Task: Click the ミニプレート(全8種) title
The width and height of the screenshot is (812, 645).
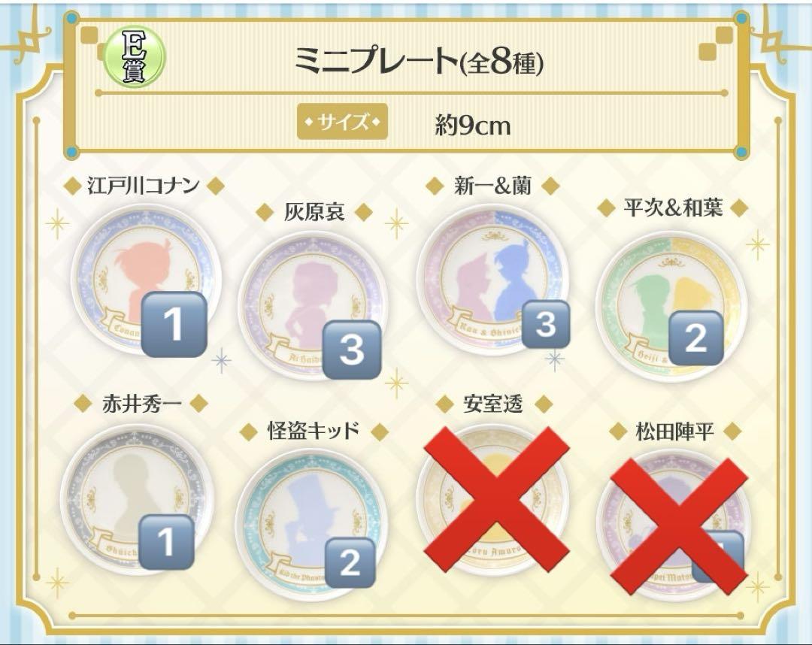Action: [x=419, y=61]
